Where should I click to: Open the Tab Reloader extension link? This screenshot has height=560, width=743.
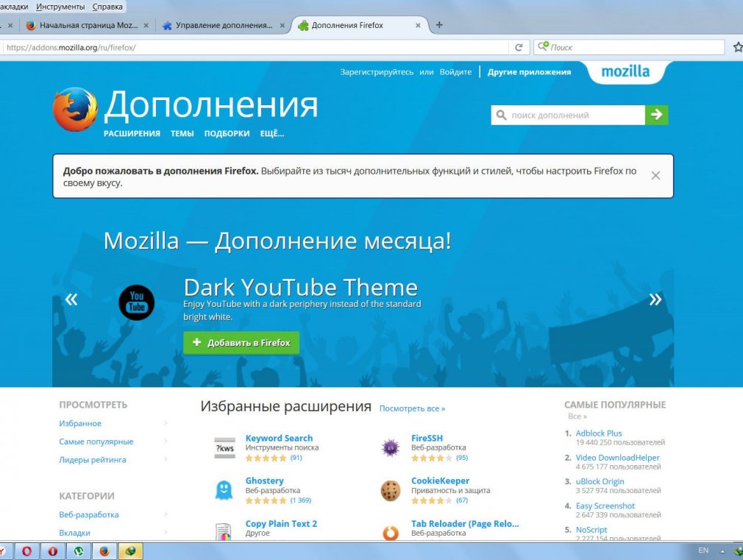click(465, 523)
